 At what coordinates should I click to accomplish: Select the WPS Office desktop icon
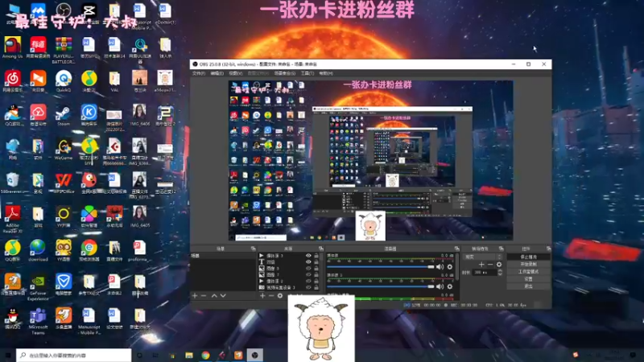tap(64, 183)
